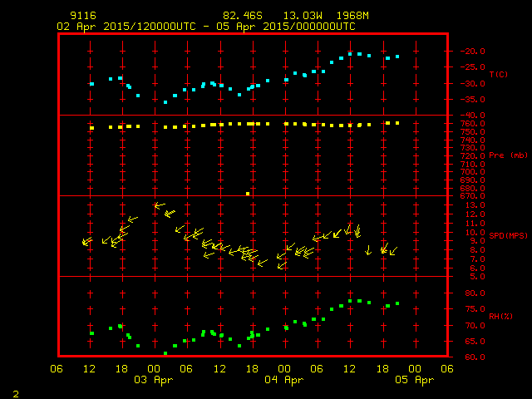Click the 690.0 pressure tick label
Viewport: 532px width, 399px height.
coord(472,180)
